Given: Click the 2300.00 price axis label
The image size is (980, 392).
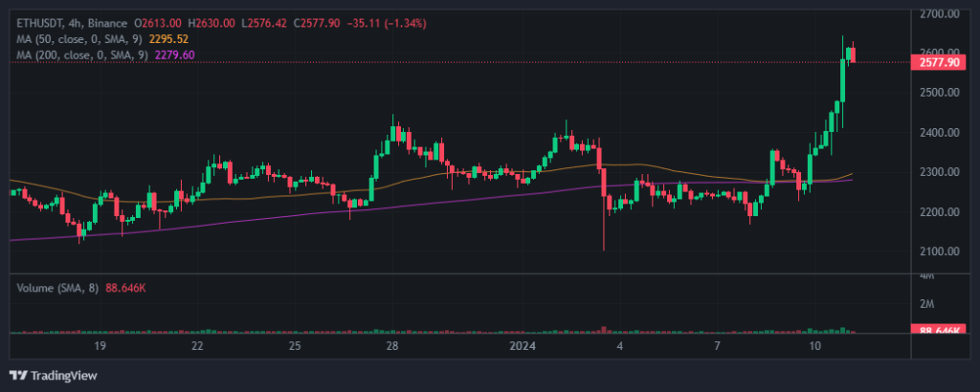Looking at the screenshot, I should coord(938,172).
